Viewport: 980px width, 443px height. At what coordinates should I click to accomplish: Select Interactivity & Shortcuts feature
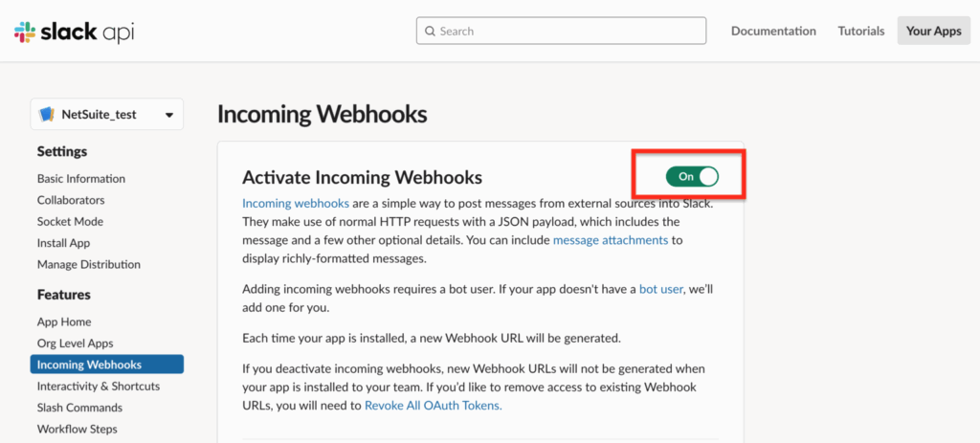pyautogui.click(x=99, y=387)
